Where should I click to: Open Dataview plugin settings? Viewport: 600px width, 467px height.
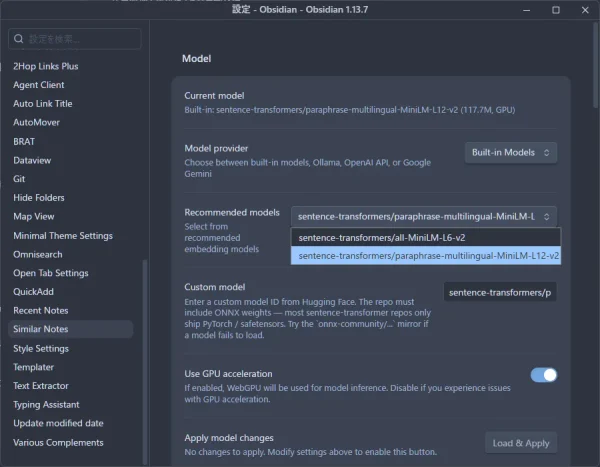coord(32,160)
